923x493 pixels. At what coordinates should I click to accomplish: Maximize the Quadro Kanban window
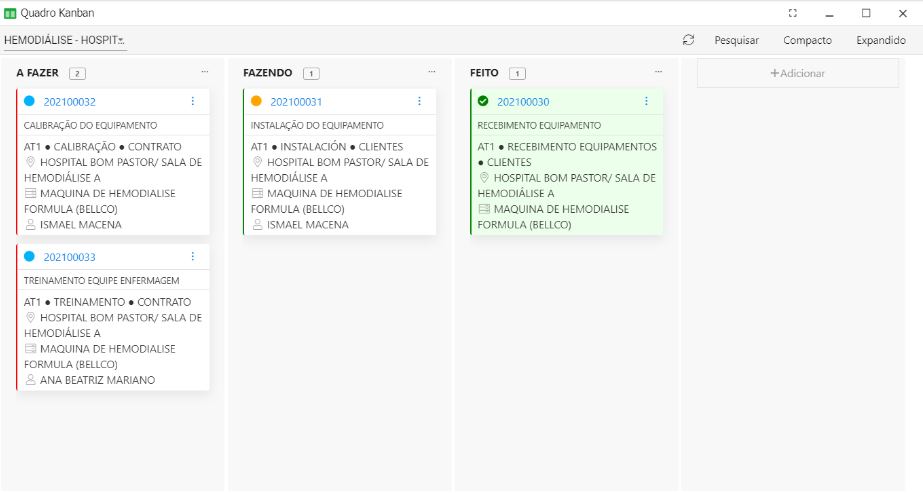click(866, 13)
